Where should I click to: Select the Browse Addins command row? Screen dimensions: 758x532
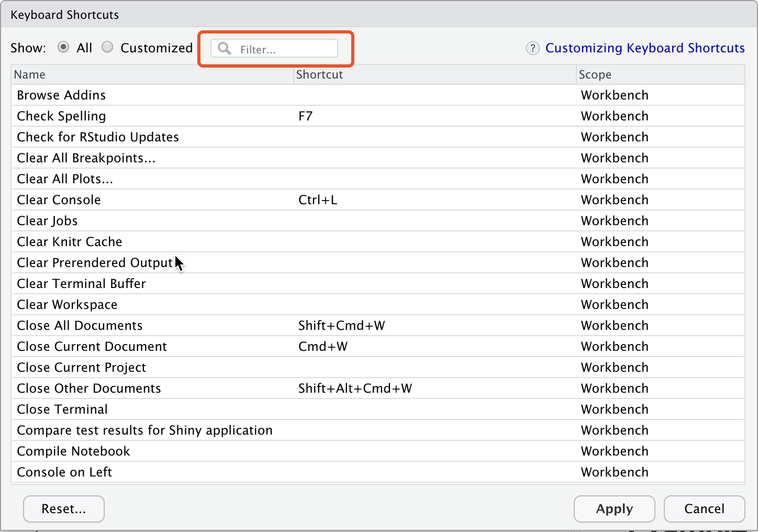(61, 95)
